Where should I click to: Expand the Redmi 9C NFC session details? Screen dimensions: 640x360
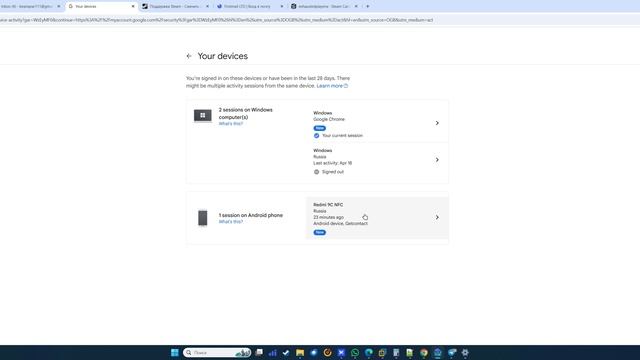click(437, 218)
